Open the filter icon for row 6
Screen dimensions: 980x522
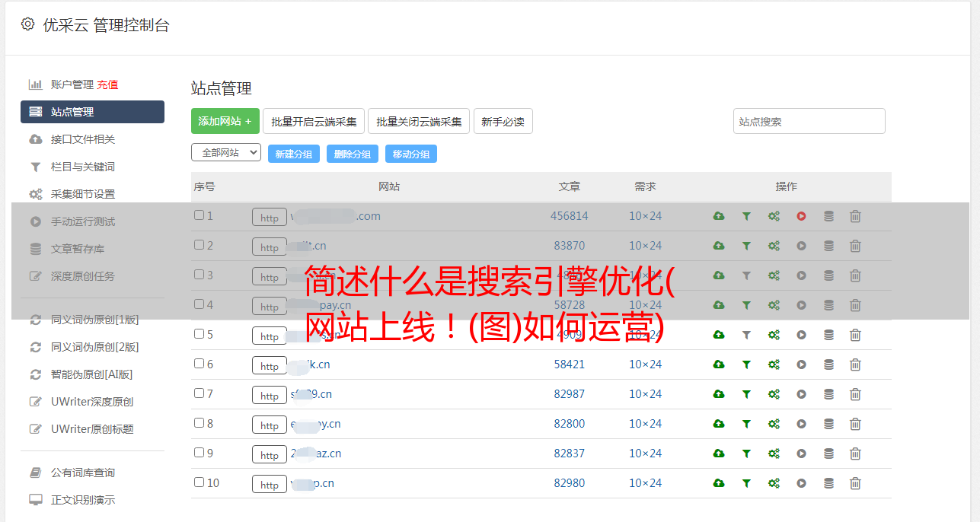coord(746,364)
